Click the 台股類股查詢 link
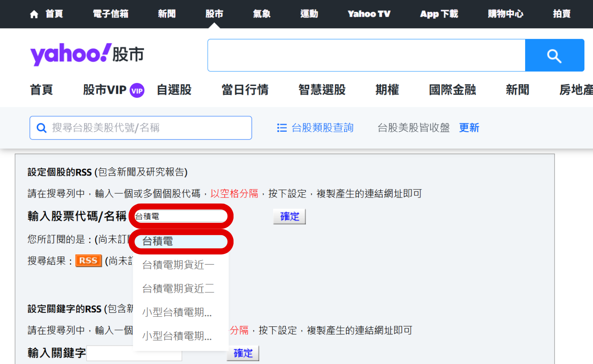Image resolution: width=593 pixels, height=364 pixels. (322, 128)
